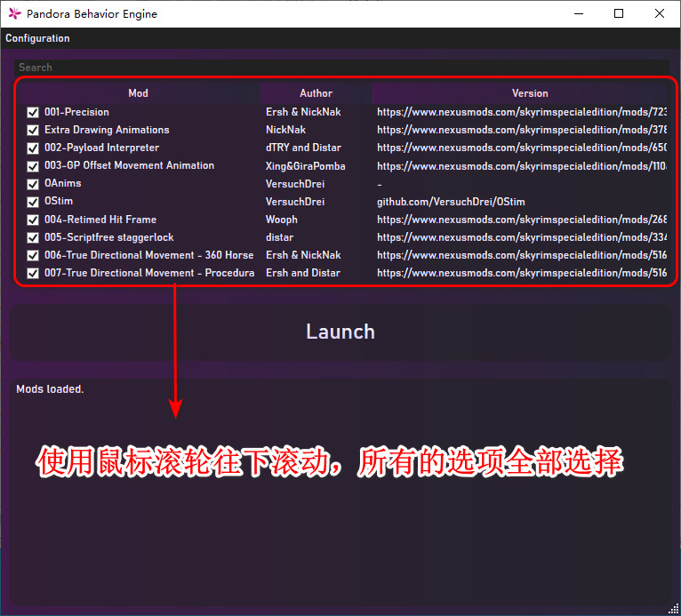681x616 pixels.
Task: Sort by the Mod column header
Action: pyautogui.click(x=138, y=93)
